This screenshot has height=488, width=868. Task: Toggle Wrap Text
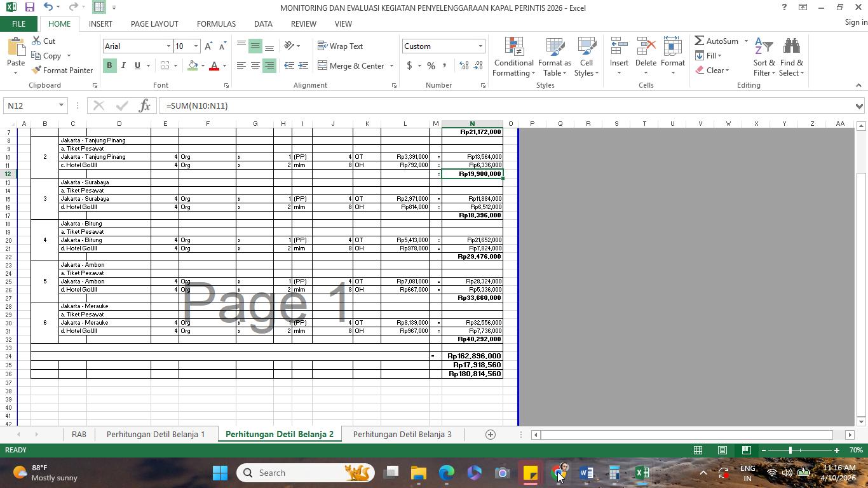click(341, 46)
